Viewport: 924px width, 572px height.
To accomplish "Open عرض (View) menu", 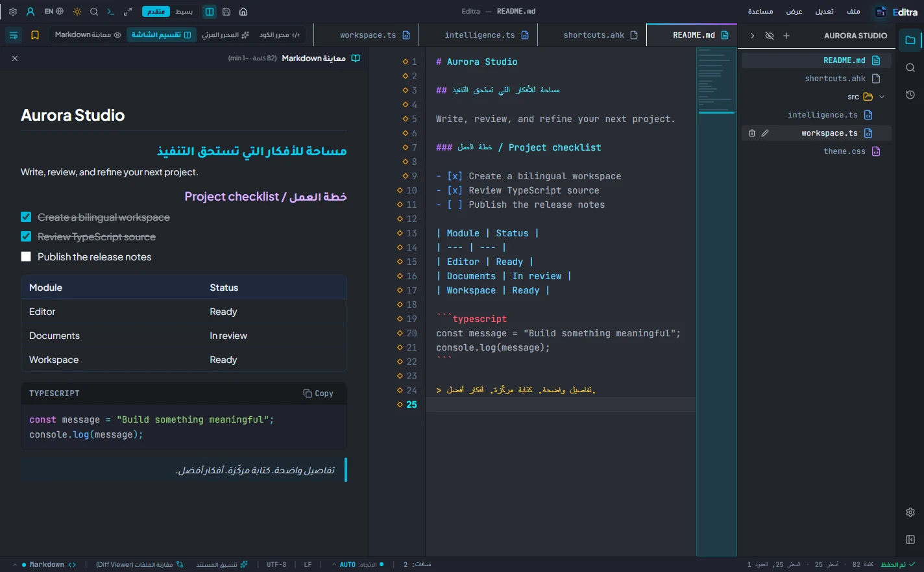I will (x=794, y=12).
